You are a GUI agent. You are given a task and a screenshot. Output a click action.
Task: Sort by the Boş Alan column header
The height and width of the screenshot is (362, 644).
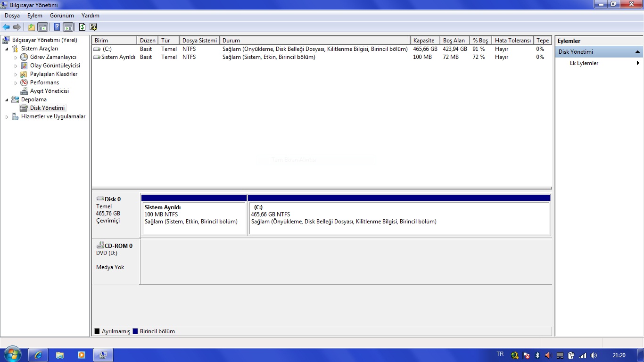tap(455, 41)
